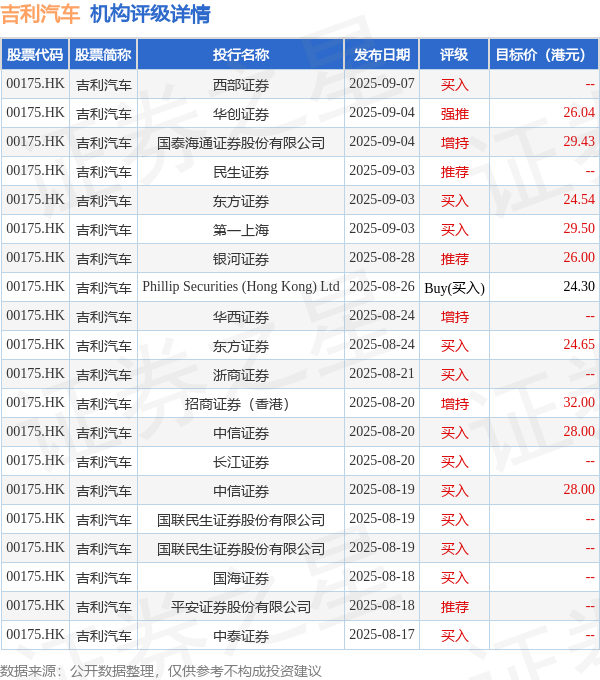The image size is (600, 680).
Task: Select the 西部证券 cell
Action: pos(241,85)
